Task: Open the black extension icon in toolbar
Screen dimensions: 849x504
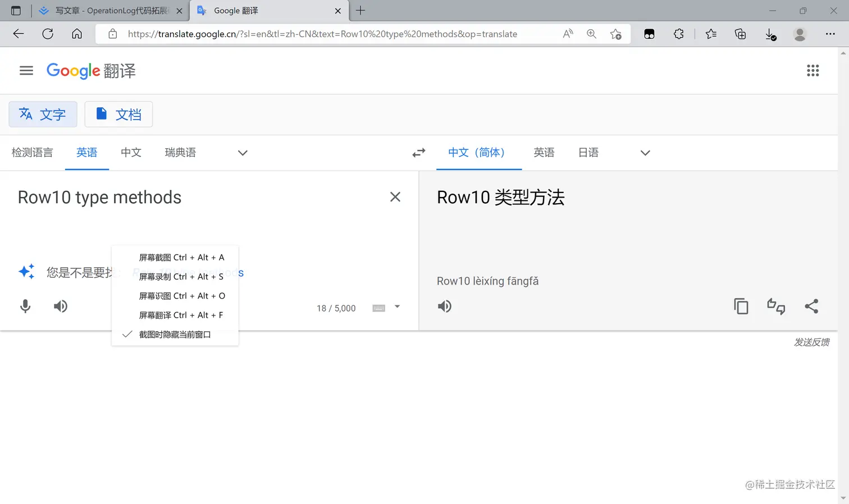Action: 649,34
